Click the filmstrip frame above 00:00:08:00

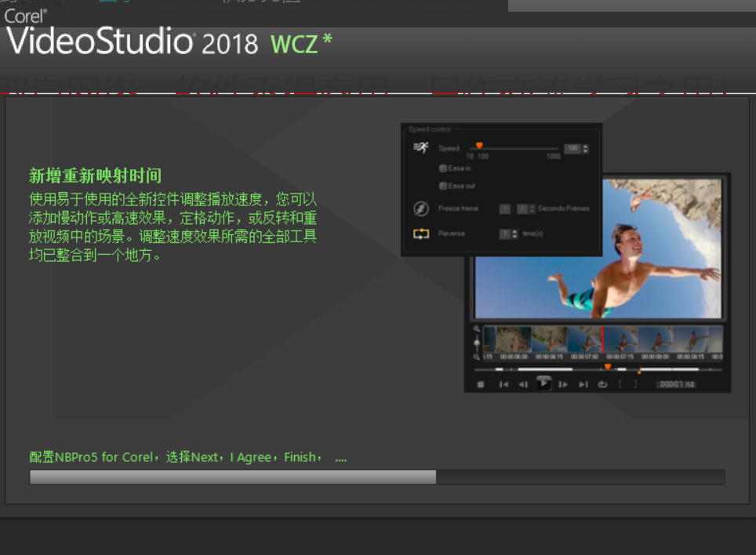click(x=656, y=339)
